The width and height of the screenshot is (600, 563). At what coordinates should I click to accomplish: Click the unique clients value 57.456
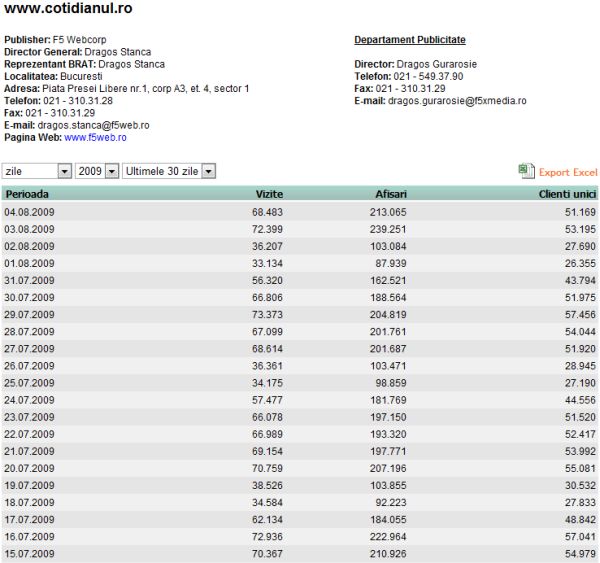tap(580, 315)
